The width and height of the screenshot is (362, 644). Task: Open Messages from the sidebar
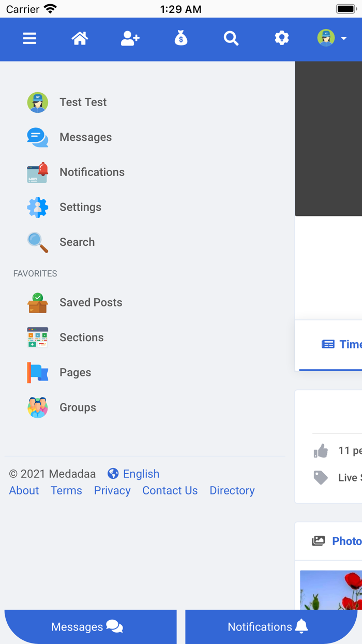tap(85, 137)
